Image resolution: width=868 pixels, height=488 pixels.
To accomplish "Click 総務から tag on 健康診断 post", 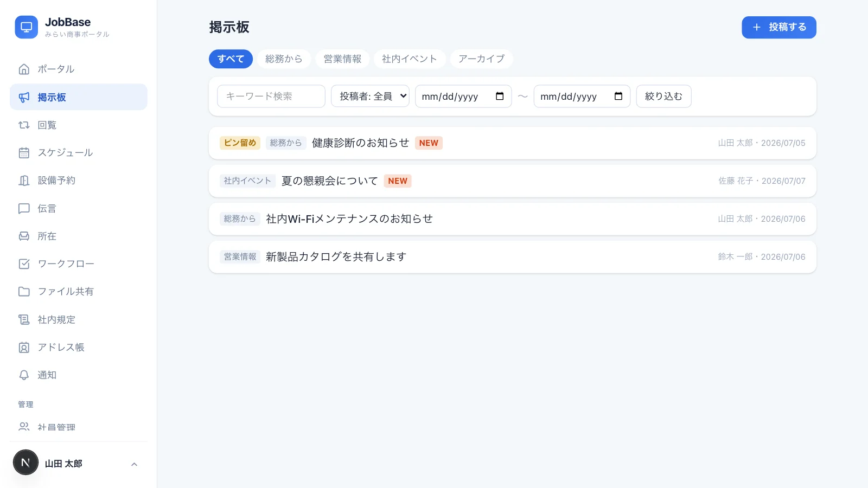I will (x=286, y=143).
